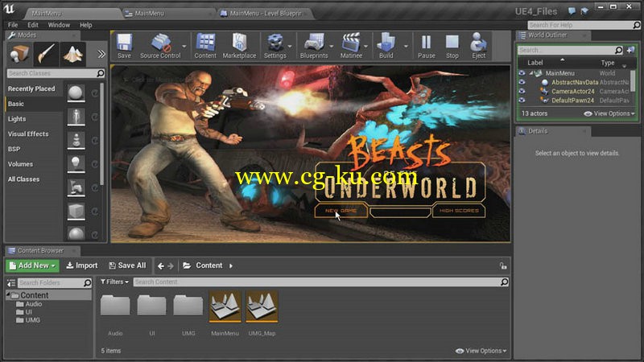Select UMG folder in tree

tap(32, 320)
